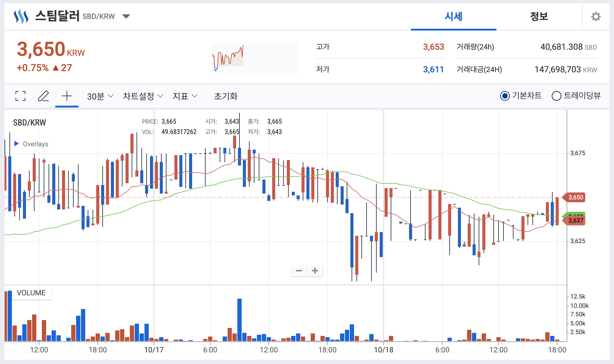Viewport: 614px width, 364px height.
Task: Click the red 3,650 price tag marker
Action: coord(575,197)
